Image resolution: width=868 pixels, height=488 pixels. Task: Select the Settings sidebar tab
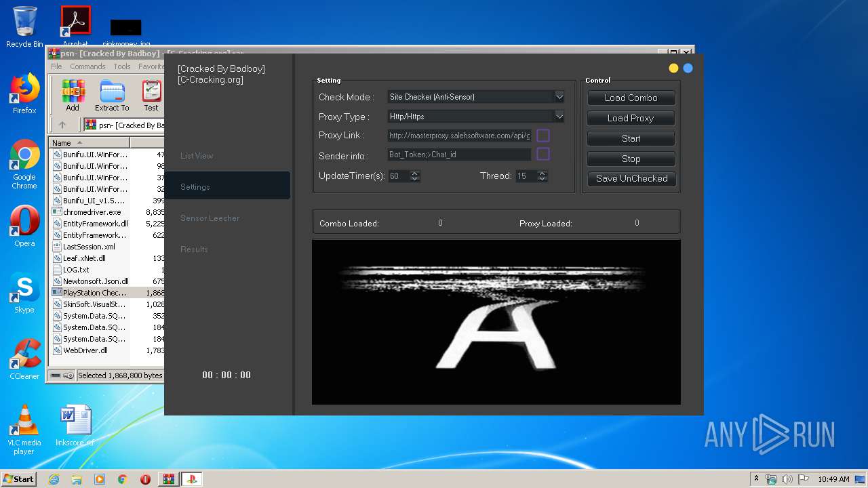[x=227, y=186]
